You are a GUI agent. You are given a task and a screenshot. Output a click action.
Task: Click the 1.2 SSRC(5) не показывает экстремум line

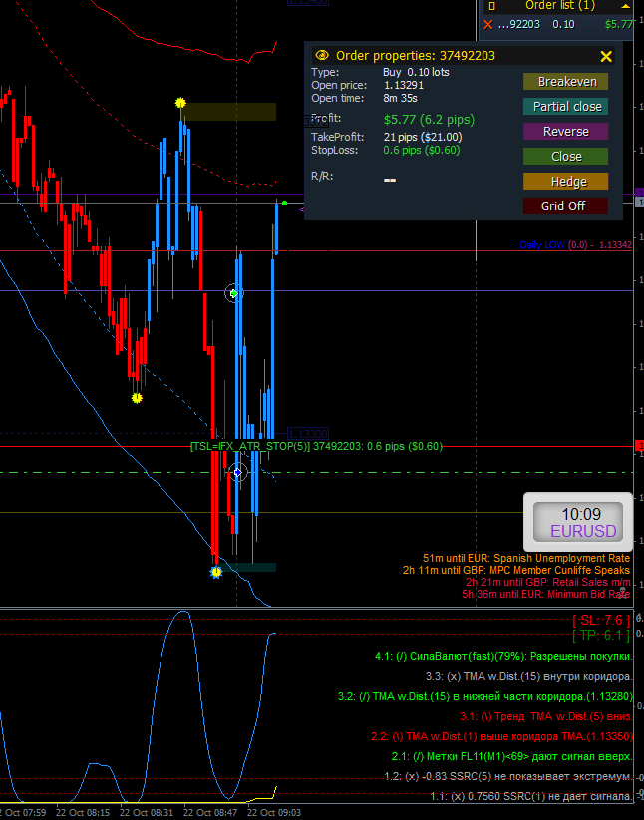tap(508, 776)
